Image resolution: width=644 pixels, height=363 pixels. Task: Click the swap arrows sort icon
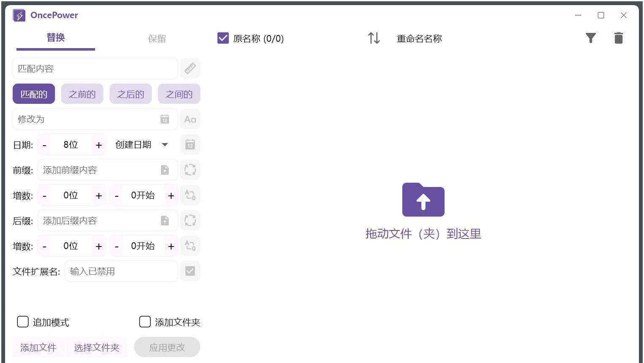[374, 38]
